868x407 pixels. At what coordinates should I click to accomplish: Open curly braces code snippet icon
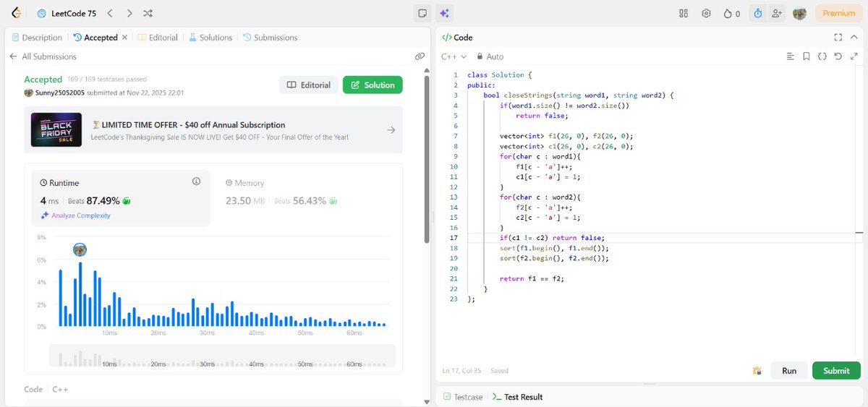[x=822, y=56]
